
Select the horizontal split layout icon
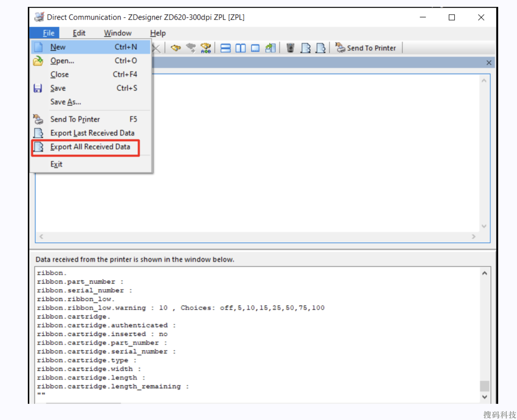(x=225, y=48)
